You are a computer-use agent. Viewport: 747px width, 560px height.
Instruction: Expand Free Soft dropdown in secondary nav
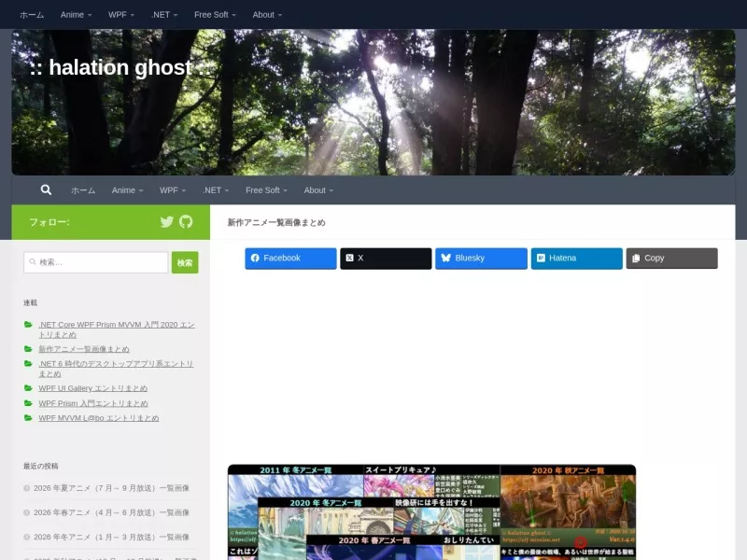pos(266,190)
